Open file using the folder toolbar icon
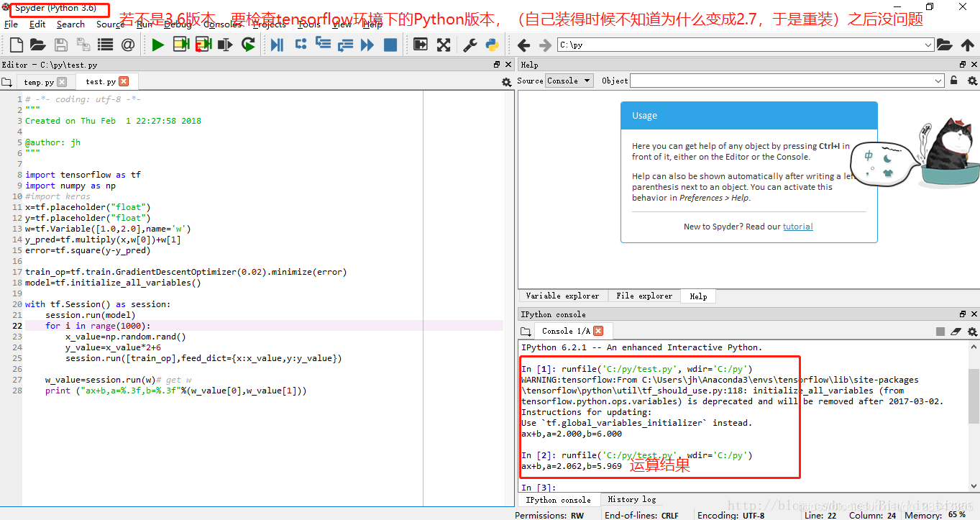This screenshot has height=520, width=980. [x=38, y=45]
